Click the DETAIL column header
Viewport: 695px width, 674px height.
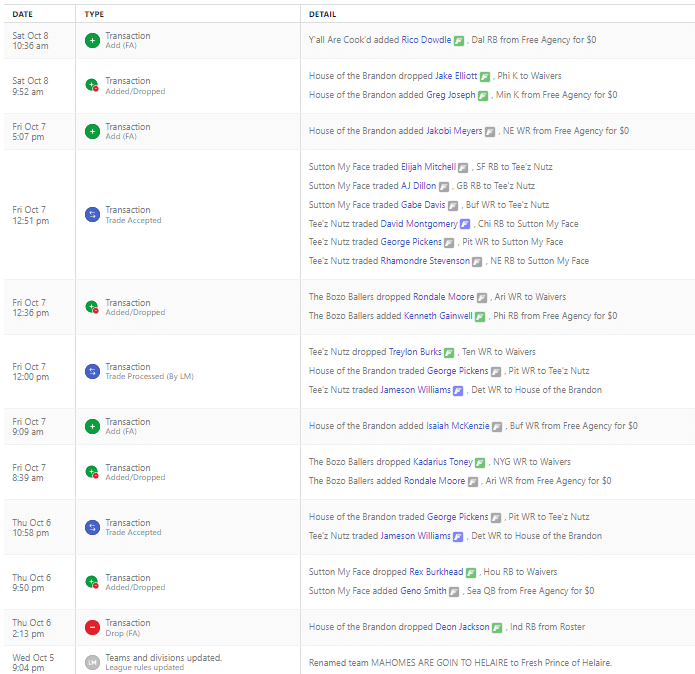tap(322, 14)
